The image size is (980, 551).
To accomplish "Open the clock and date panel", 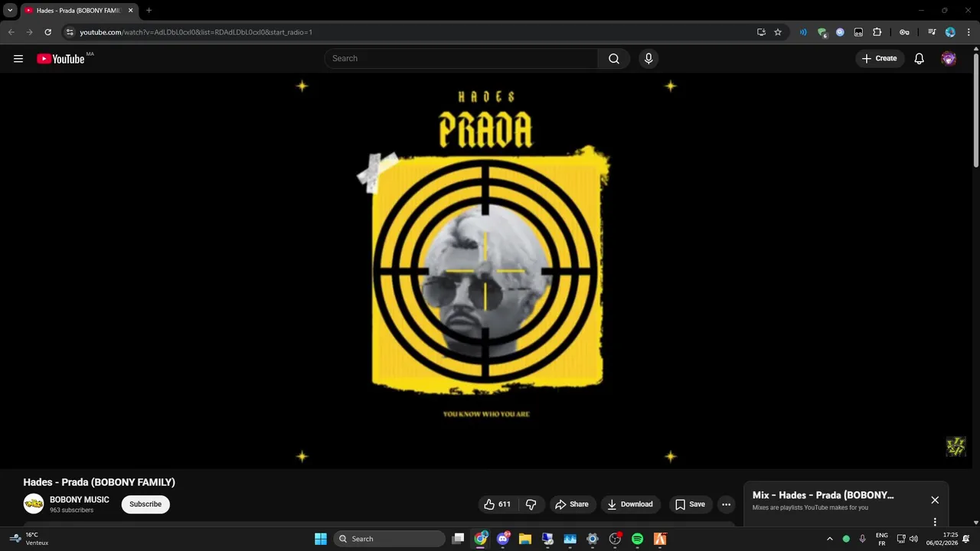I will click(942, 539).
